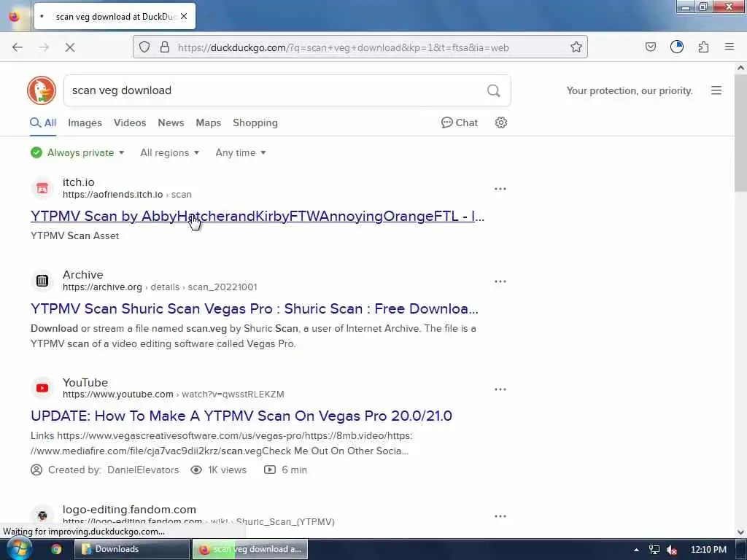Expand the Always private dropdown
This screenshot has height=560, width=747.
coord(77,152)
